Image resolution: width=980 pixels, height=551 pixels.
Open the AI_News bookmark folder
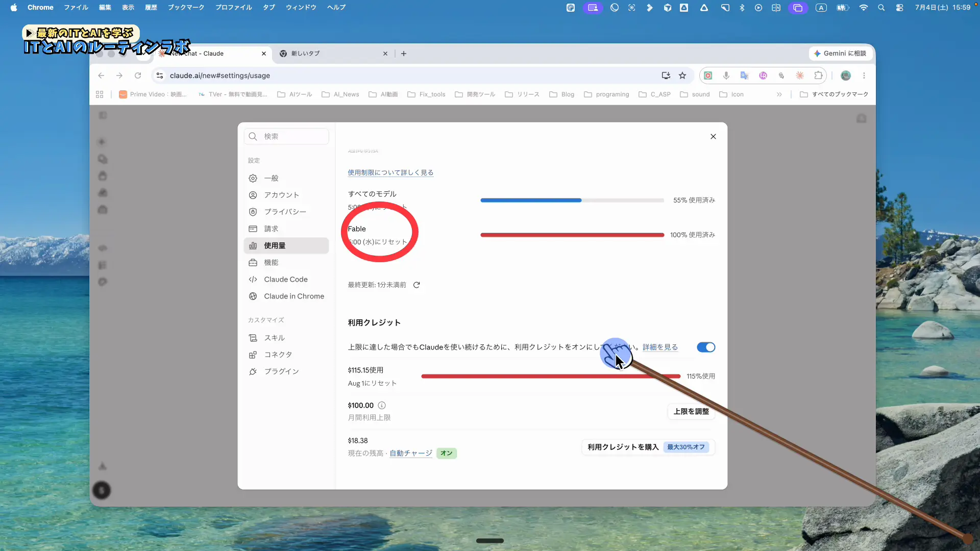tap(340, 94)
